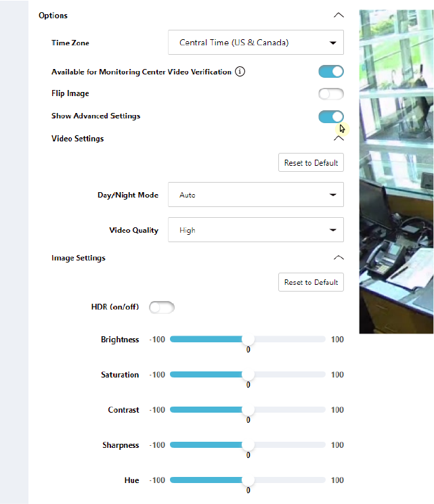Click the Flip Image label

click(70, 93)
